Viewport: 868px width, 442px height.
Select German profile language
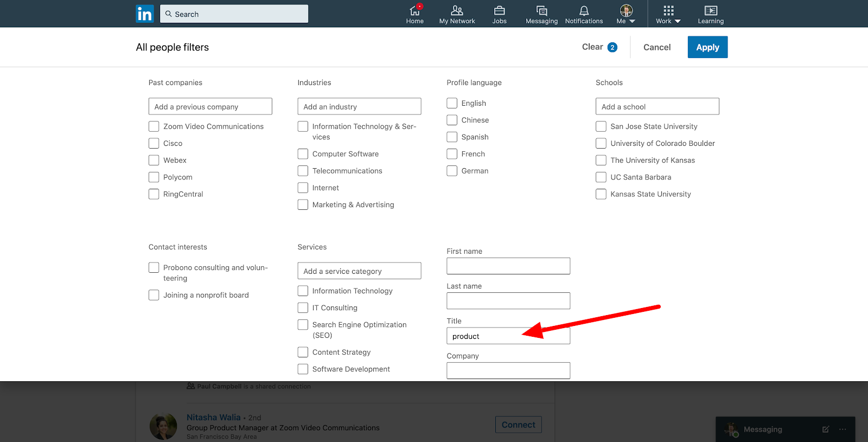(452, 171)
